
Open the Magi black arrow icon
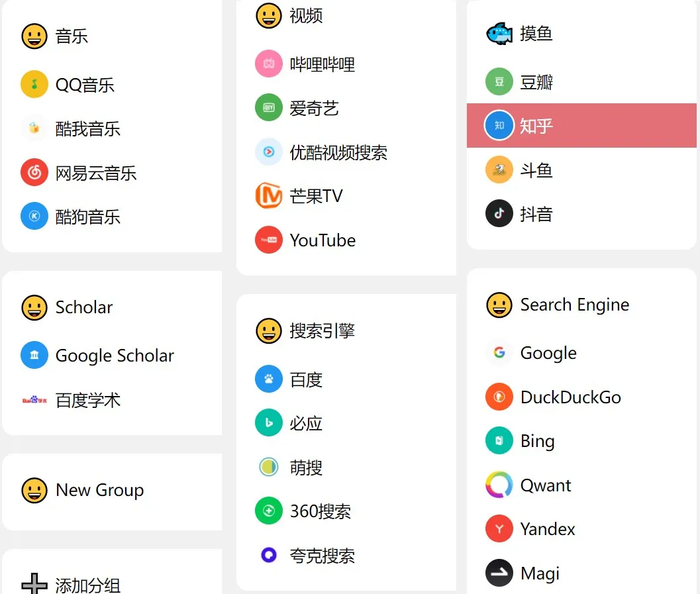click(499, 573)
